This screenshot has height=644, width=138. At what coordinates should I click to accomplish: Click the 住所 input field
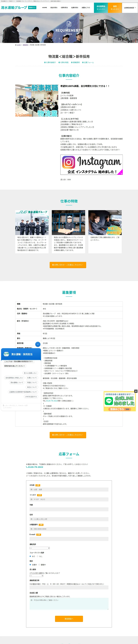(x=69, y=519)
